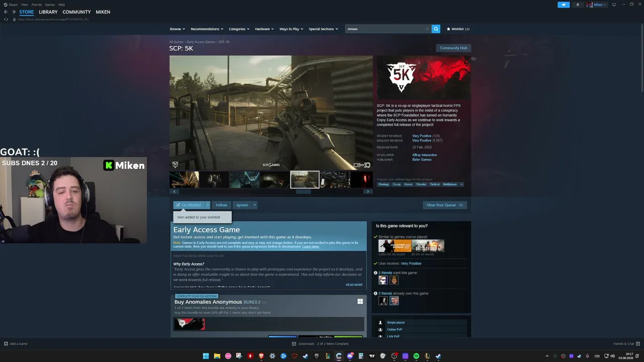Image resolution: width=644 pixels, height=362 pixels.
Task: Click the Battlefield 6 similar game image
Action: point(428,246)
